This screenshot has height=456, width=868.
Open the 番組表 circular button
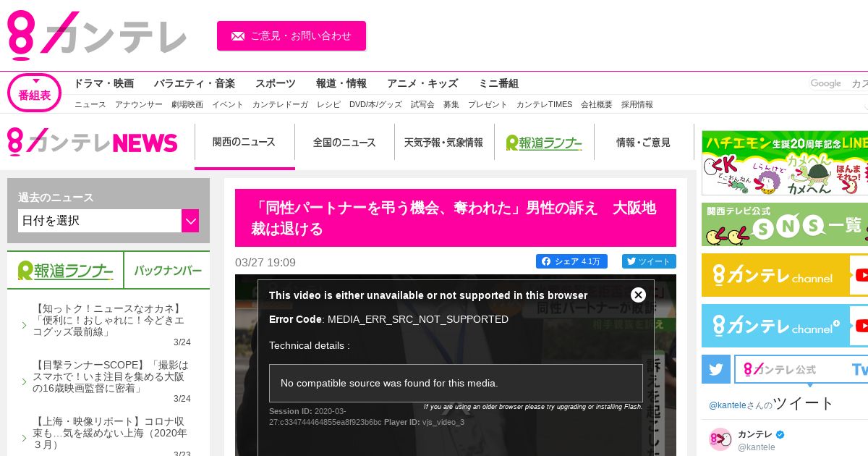pos(34,93)
